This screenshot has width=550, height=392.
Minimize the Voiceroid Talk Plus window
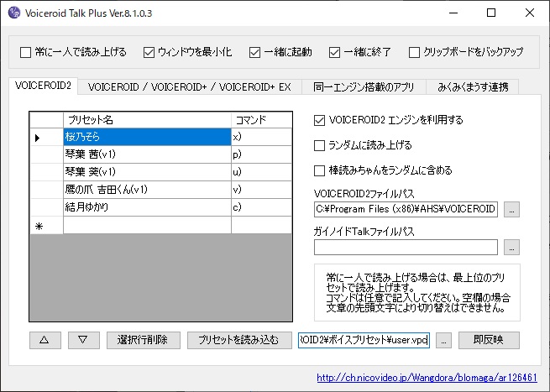[x=453, y=13]
